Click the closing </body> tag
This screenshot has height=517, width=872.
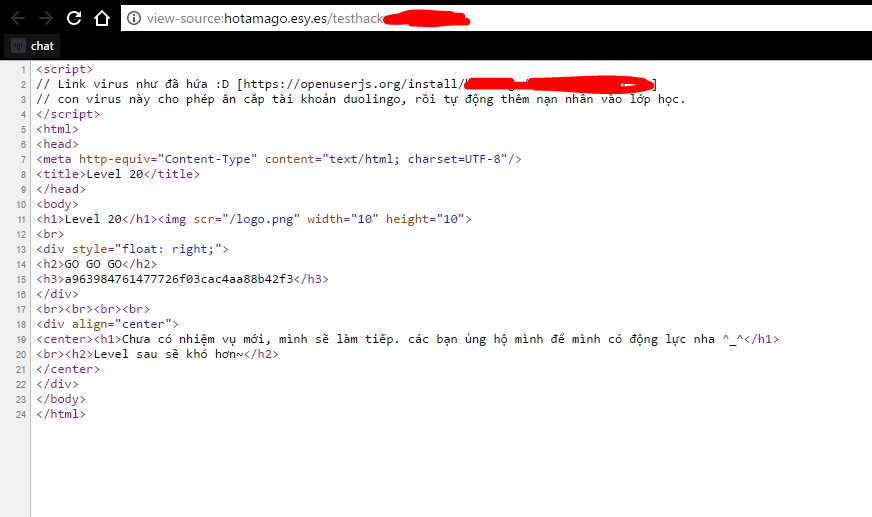click(x=61, y=400)
